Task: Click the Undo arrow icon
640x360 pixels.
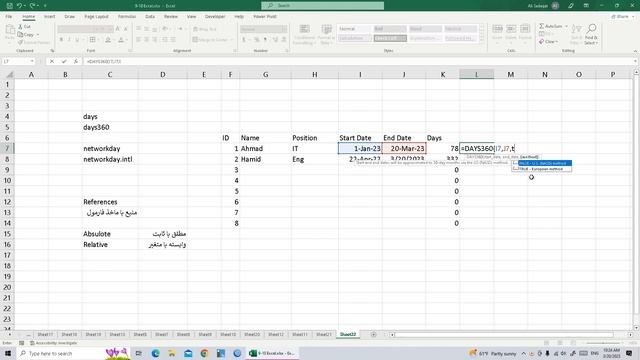Action: 19,6
